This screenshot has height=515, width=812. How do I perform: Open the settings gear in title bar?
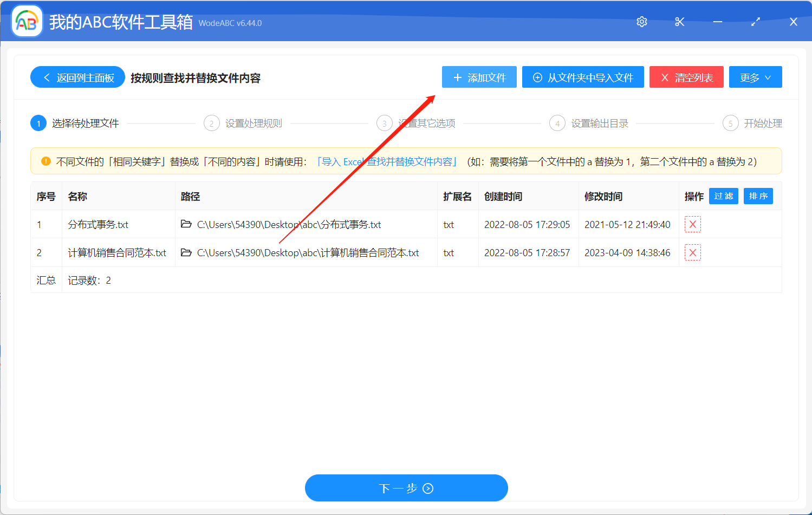(x=641, y=22)
